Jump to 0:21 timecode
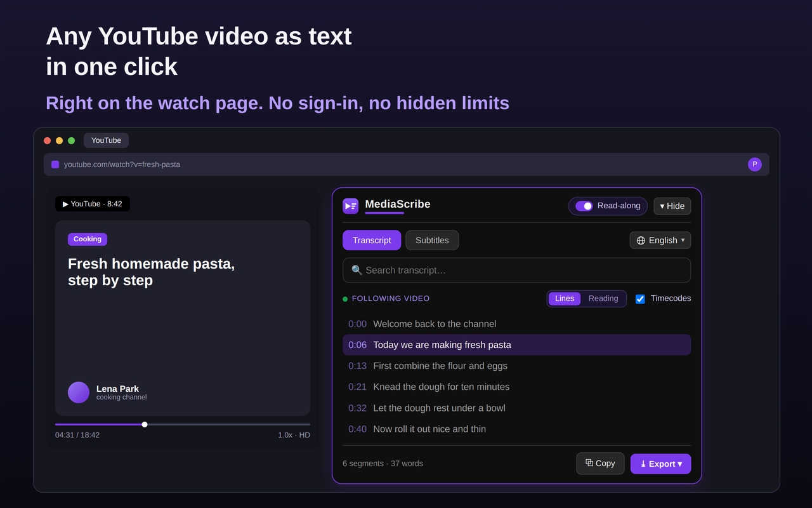This screenshot has width=812, height=508. [x=357, y=387]
